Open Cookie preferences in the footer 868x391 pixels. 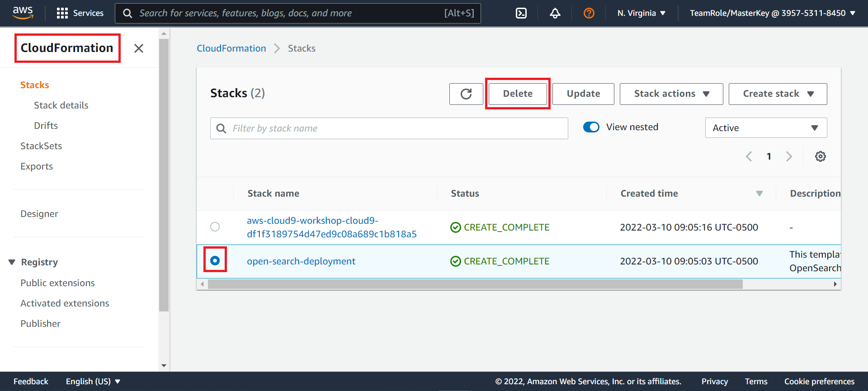pyautogui.click(x=819, y=382)
